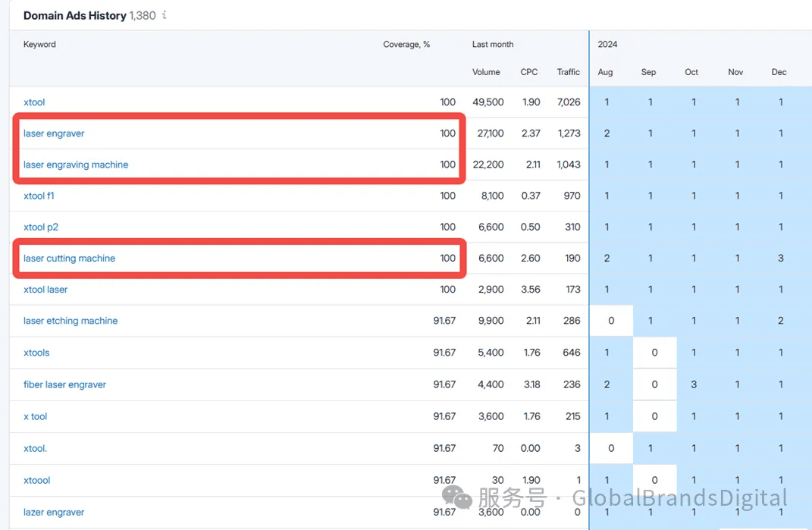Open the 'laser cutting machine' keyword link

(x=70, y=258)
